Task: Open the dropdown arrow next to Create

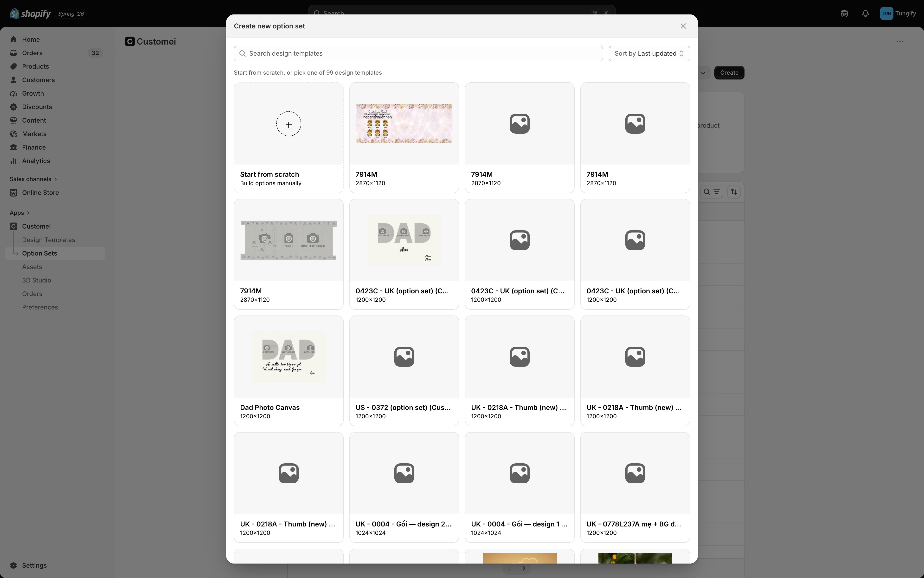Action: (703, 73)
